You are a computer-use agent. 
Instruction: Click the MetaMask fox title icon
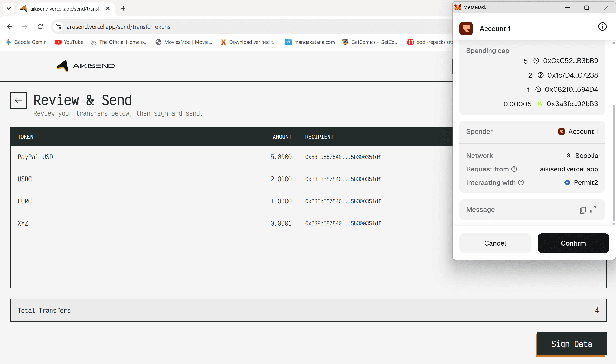coord(458,7)
